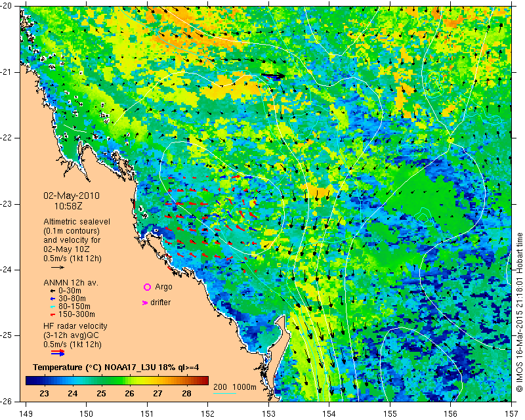Click longitude axis label "155"
525x420 pixels.
(x=390, y=414)
